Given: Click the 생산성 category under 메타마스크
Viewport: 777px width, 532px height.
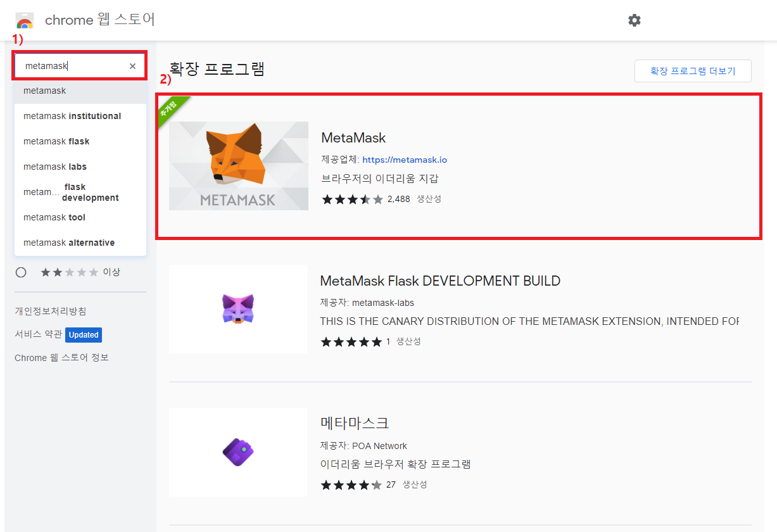Looking at the screenshot, I should [x=415, y=484].
